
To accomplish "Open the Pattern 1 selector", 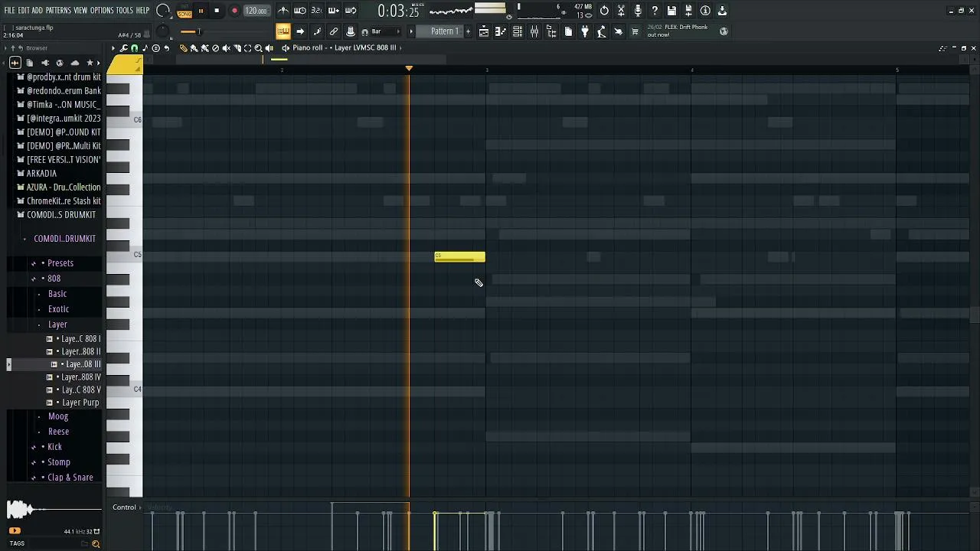I will tap(444, 31).
